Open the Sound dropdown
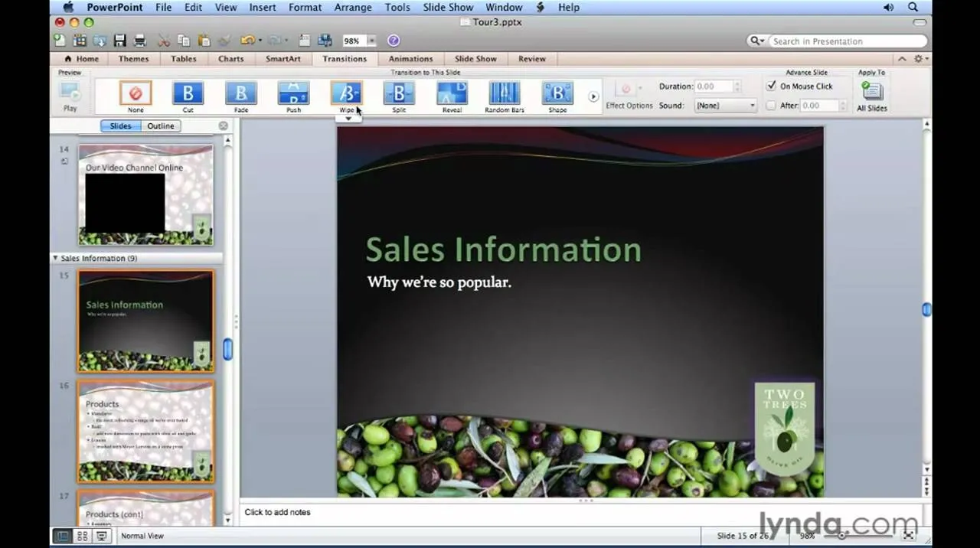Image resolution: width=980 pixels, height=548 pixels. point(725,106)
